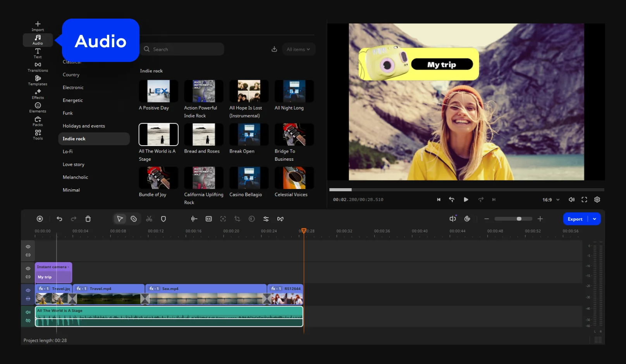The width and height of the screenshot is (626, 364).
Task: Open preview settings gear
Action: pos(597,199)
